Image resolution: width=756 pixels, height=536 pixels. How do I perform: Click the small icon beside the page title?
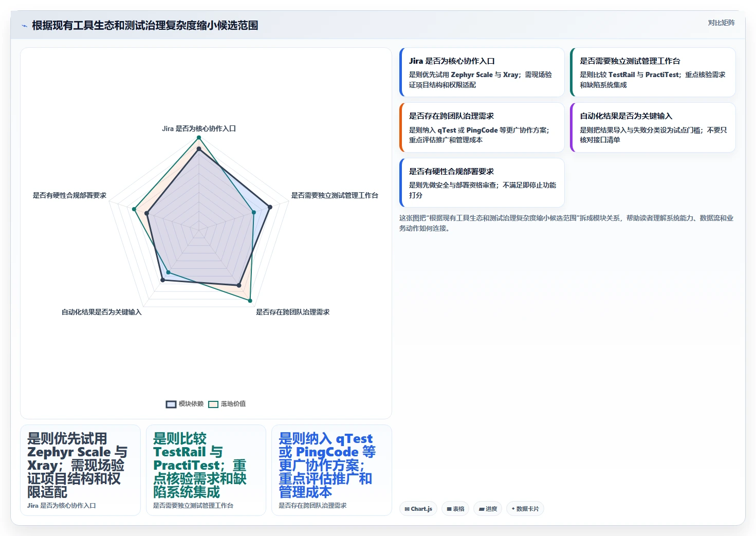point(24,26)
